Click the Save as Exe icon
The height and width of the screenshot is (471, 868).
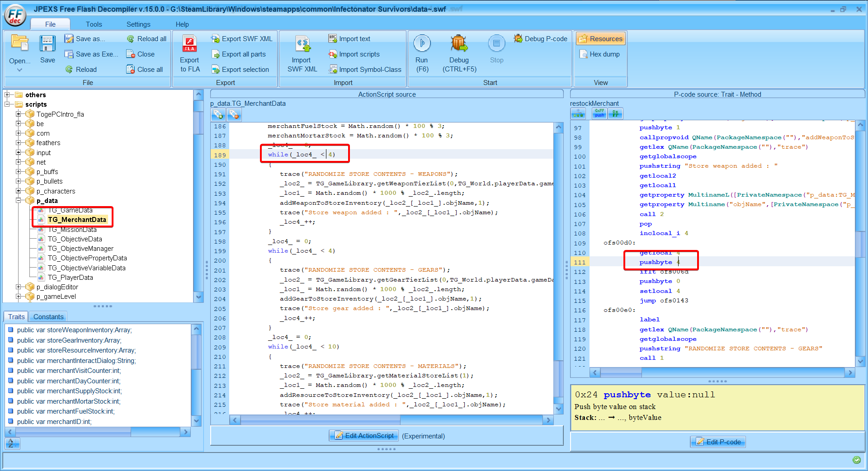click(x=69, y=54)
